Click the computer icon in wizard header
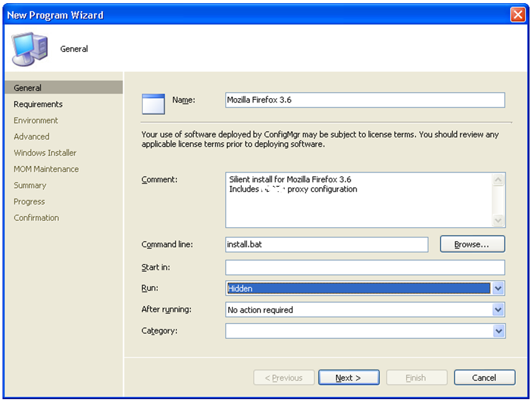 30,49
